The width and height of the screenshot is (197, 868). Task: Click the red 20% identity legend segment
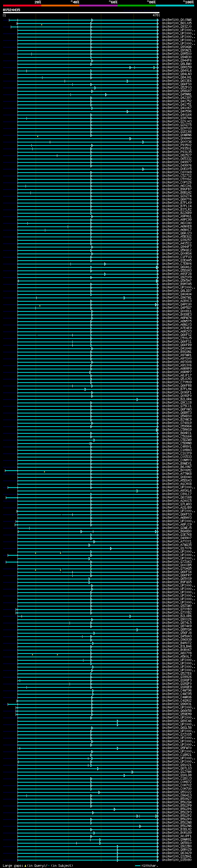point(22,6)
